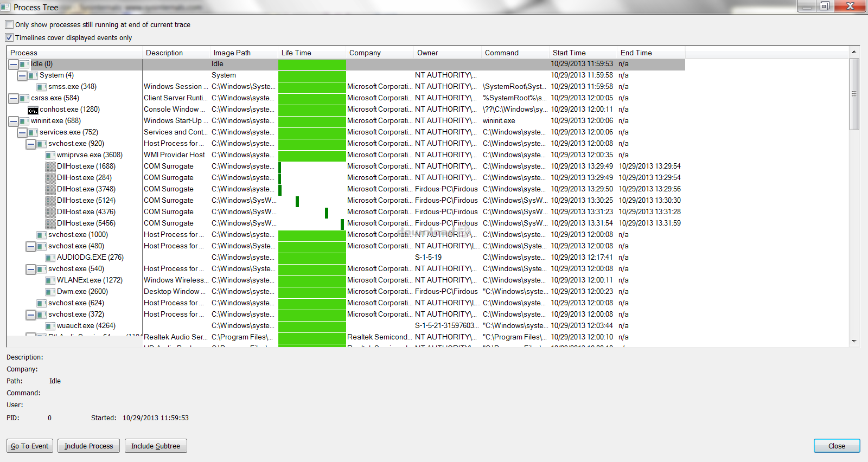Collapse the svchost.exe (920) subtree

coord(31,144)
